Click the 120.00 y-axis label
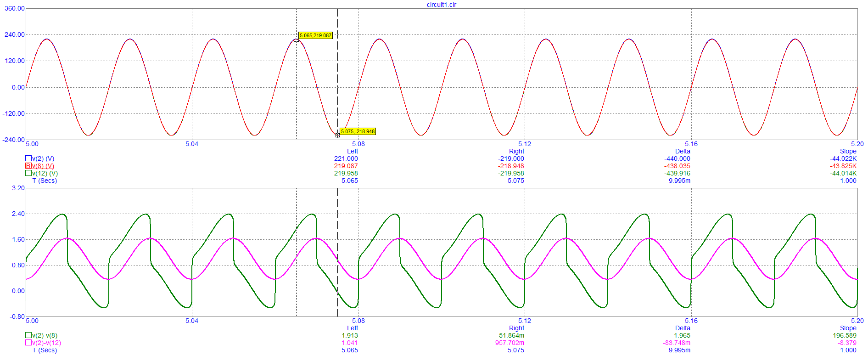 pos(15,61)
